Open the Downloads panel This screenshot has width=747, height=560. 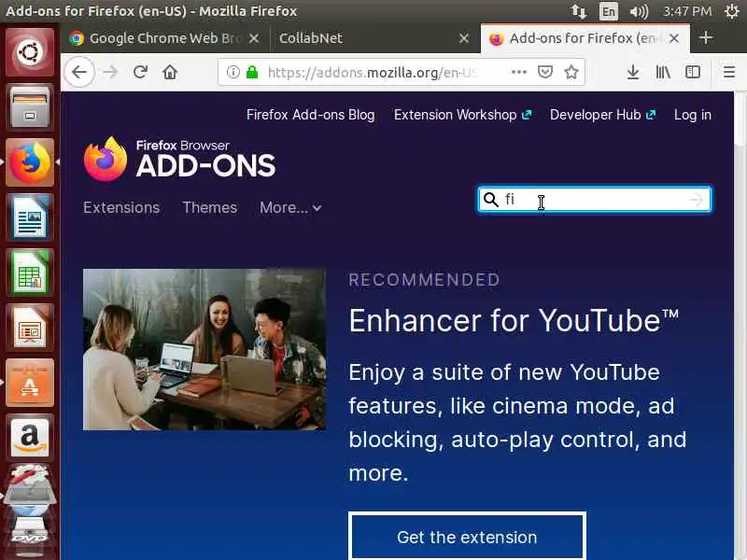[x=633, y=73]
